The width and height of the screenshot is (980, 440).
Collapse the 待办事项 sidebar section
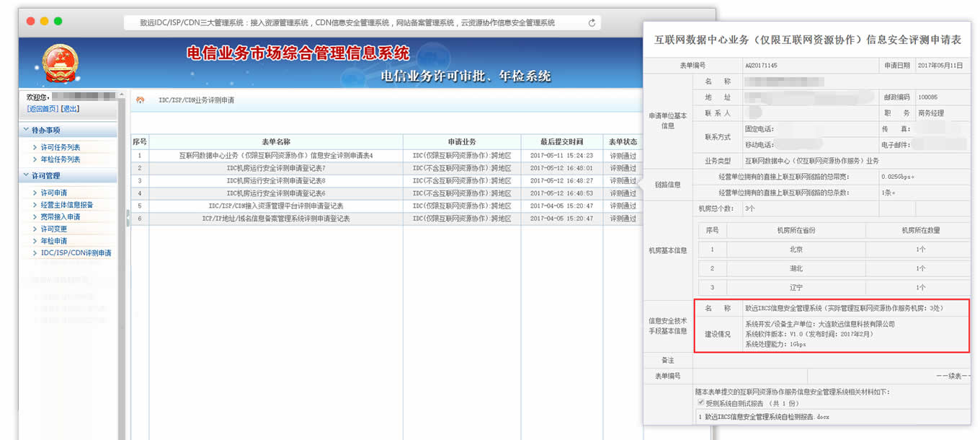[45, 131]
